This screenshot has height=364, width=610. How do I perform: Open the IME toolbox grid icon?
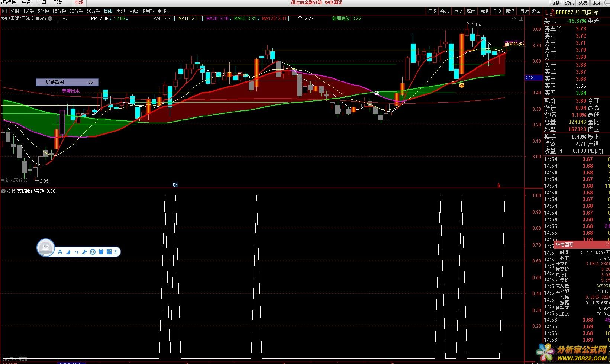109,252
